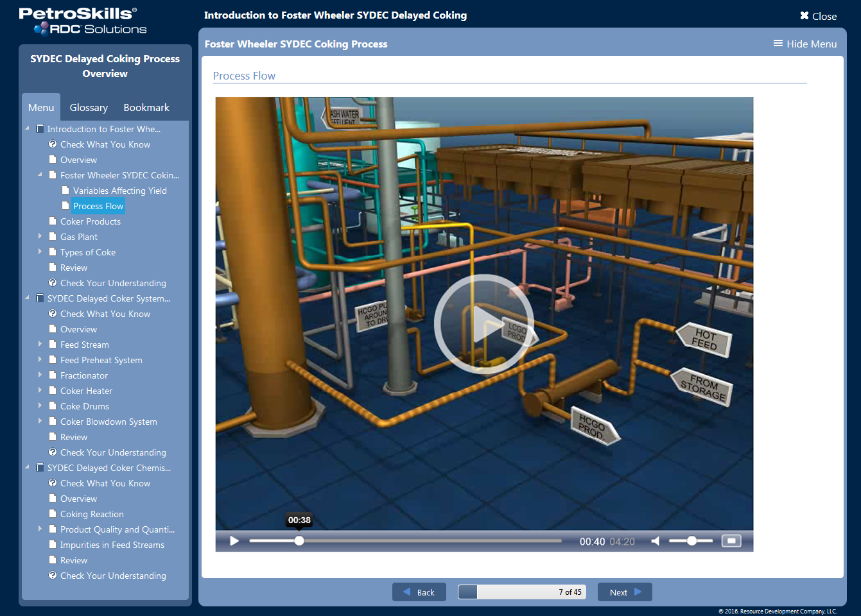861x616 pixels.
Task: Click the book icon beside SYDEC Delayed Coker System...
Action: [40, 298]
